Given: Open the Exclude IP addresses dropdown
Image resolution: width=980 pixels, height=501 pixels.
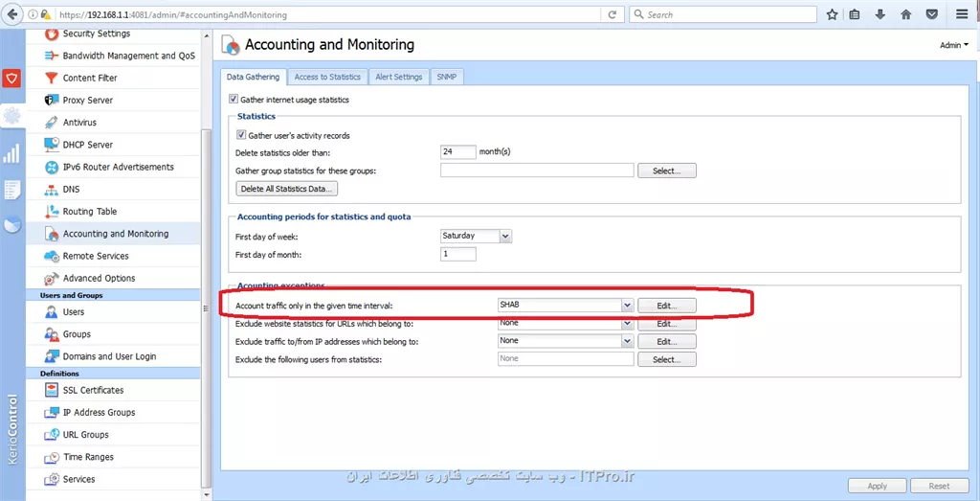Looking at the screenshot, I should (628, 341).
